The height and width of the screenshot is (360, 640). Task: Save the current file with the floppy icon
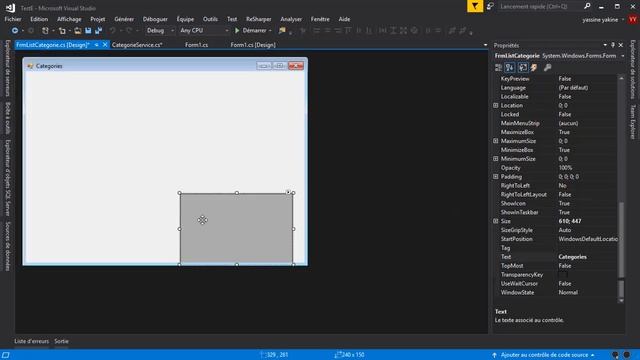pos(88,31)
